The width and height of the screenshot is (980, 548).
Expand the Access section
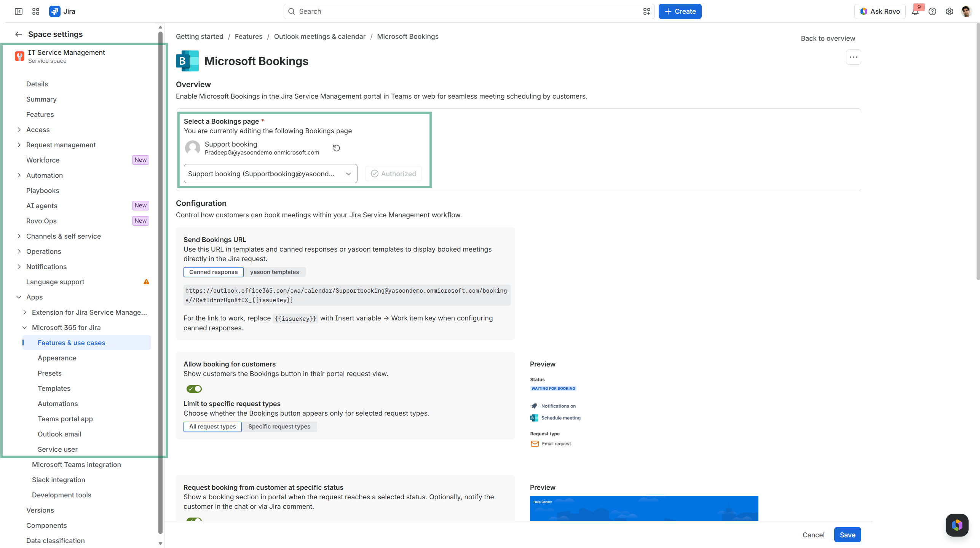[x=19, y=130]
